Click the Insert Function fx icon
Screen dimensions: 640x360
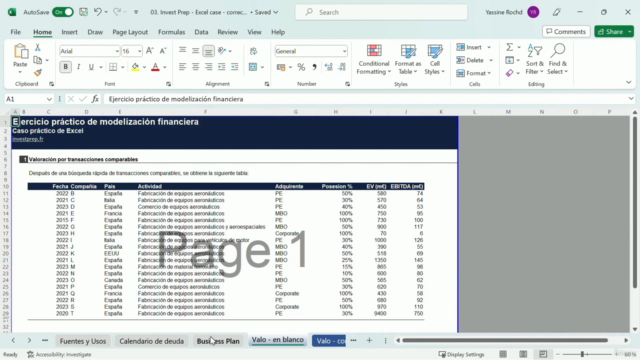(95, 99)
